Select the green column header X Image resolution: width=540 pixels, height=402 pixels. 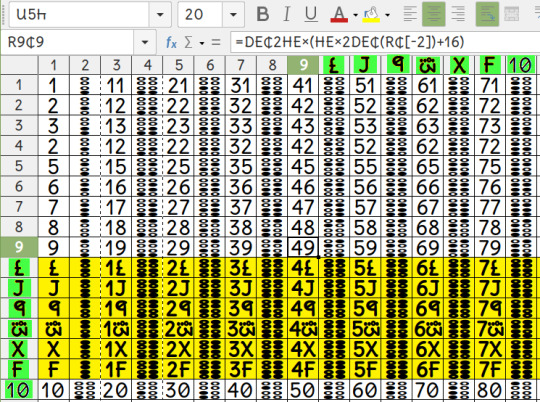point(459,65)
